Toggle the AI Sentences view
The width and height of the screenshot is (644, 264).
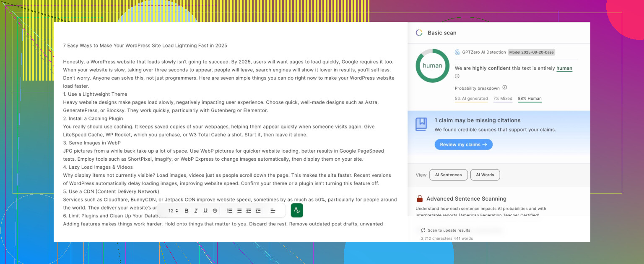(x=448, y=175)
